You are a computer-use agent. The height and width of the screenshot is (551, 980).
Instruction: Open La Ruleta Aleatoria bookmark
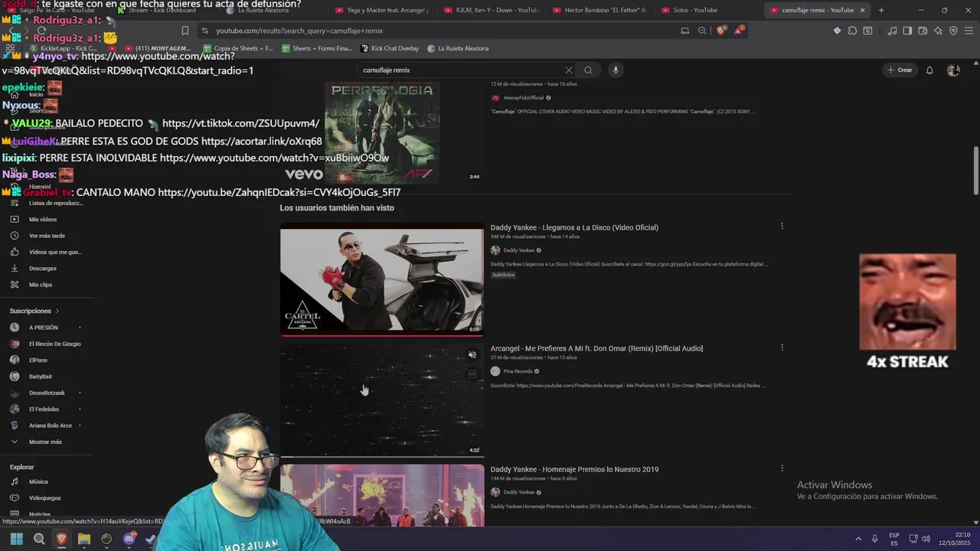[x=458, y=48]
